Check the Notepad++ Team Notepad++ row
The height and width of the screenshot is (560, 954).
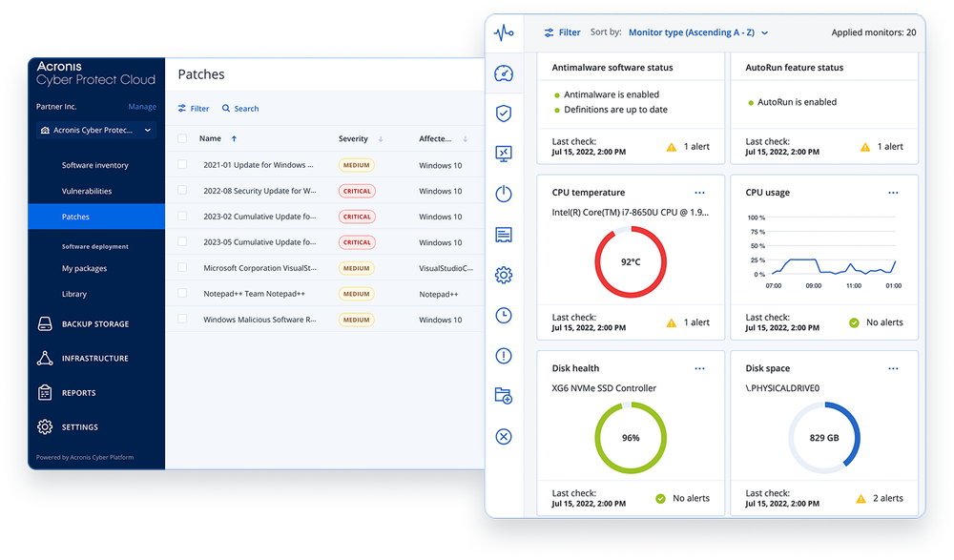pos(182,293)
